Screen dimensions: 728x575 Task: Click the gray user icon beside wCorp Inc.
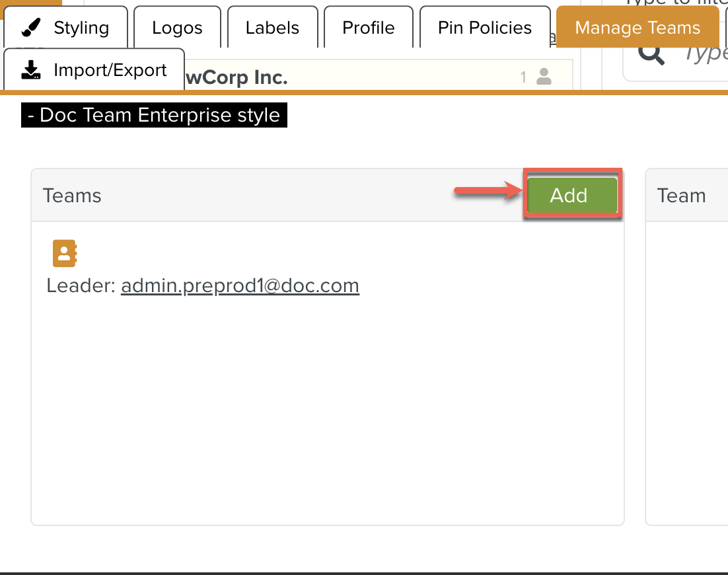[x=544, y=77]
